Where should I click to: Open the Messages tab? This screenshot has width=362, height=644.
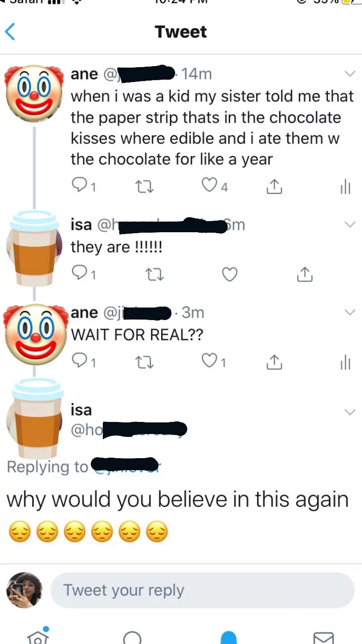[x=323, y=637]
